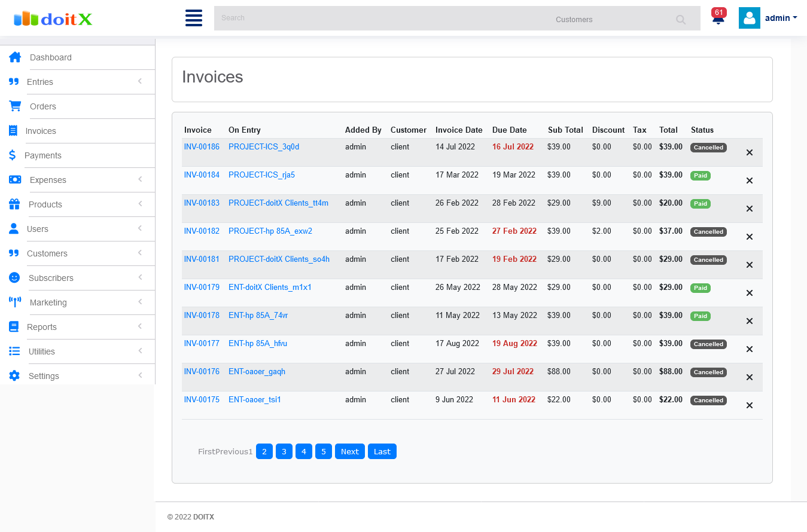
Task: Click the Expenses money bill icon
Action: tap(15, 180)
